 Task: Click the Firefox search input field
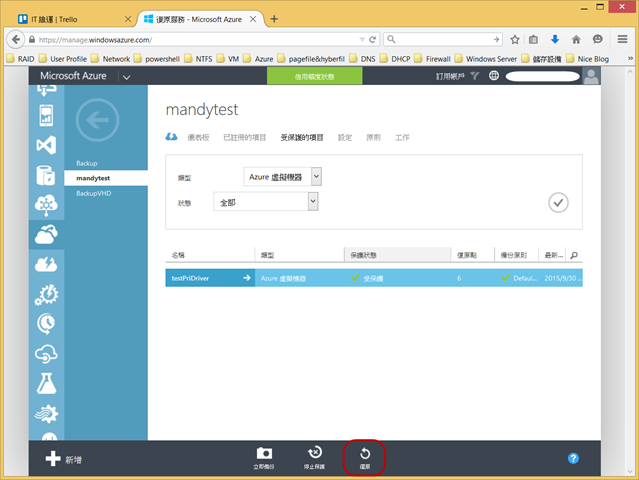443,40
